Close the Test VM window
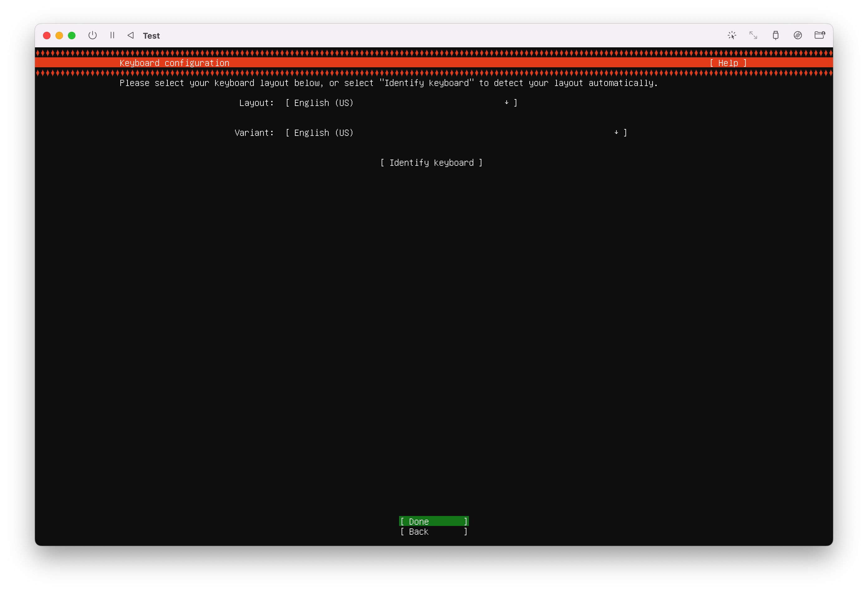Viewport: 868px width, 592px height. tap(47, 36)
